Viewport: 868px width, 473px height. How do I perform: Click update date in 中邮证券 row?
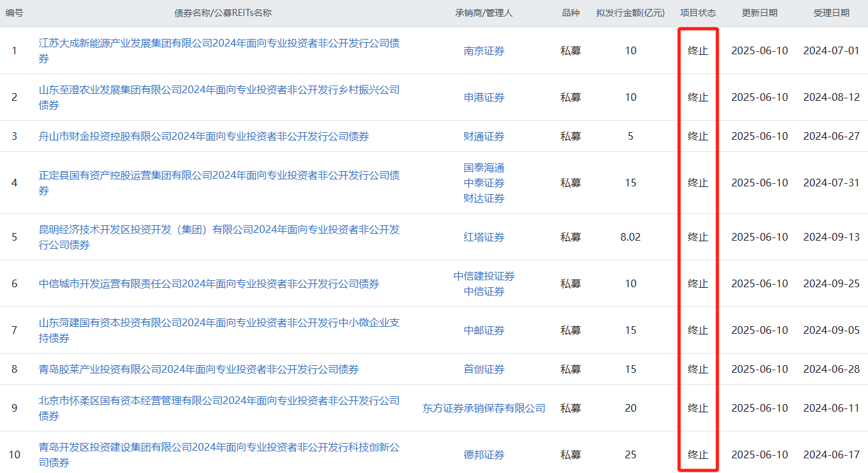click(x=759, y=330)
